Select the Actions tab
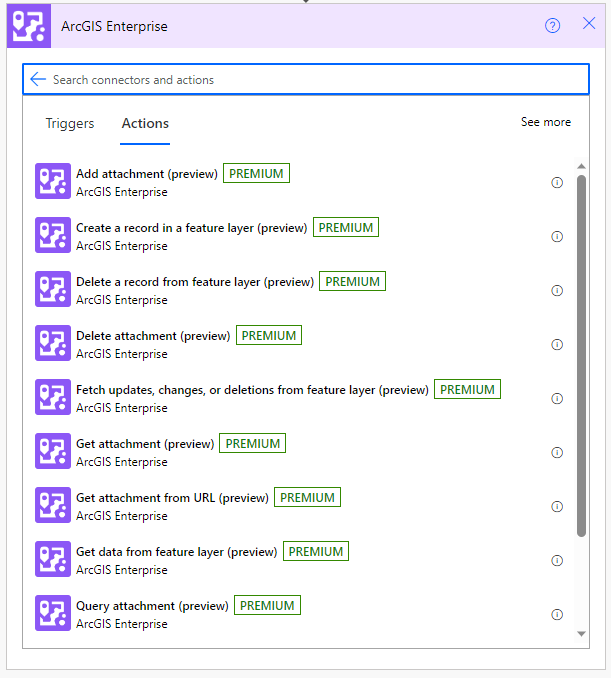 [x=145, y=124]
